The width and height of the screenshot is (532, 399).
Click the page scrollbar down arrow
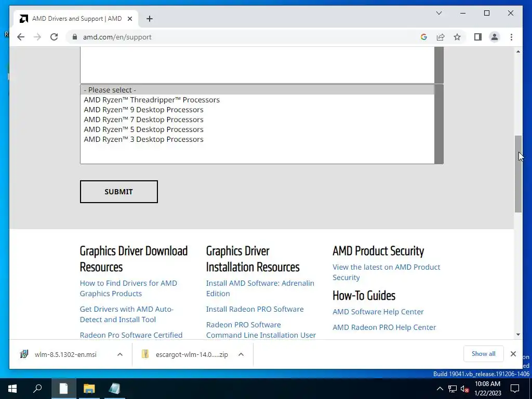coord(518,335)
